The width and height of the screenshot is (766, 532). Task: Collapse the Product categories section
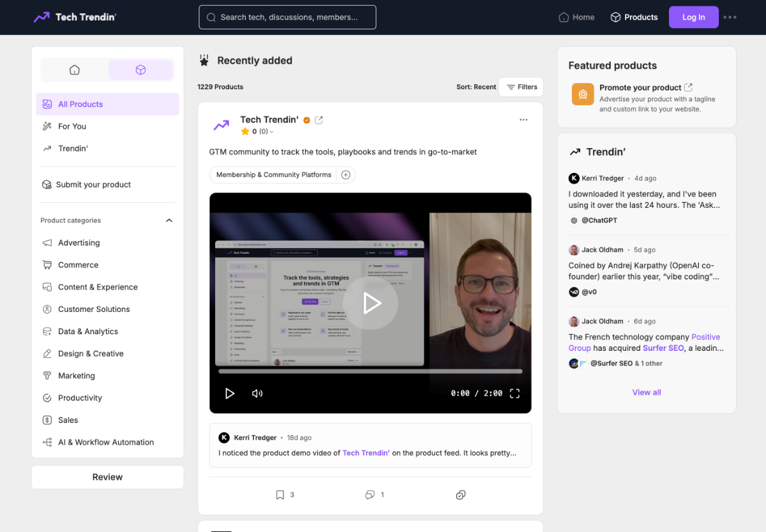(x=169, y=221)
